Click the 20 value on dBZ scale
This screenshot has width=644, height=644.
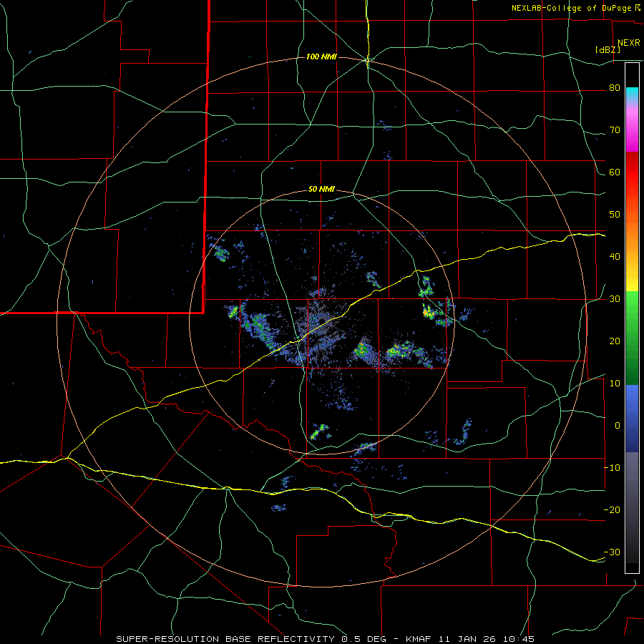[615, 341]
